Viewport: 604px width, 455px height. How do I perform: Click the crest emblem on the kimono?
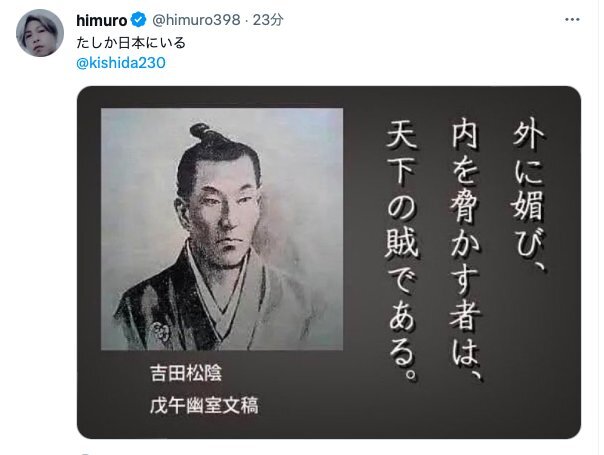click(160, 331)
